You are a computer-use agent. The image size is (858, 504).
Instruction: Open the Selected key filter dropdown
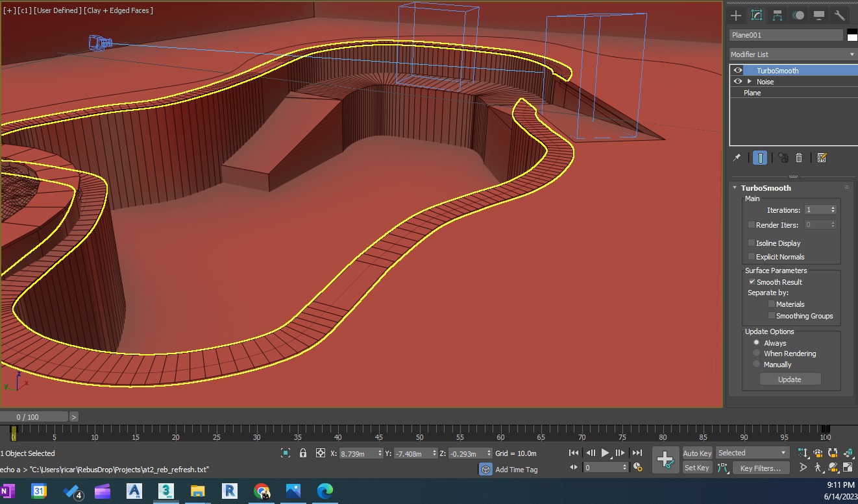(752, 453)
